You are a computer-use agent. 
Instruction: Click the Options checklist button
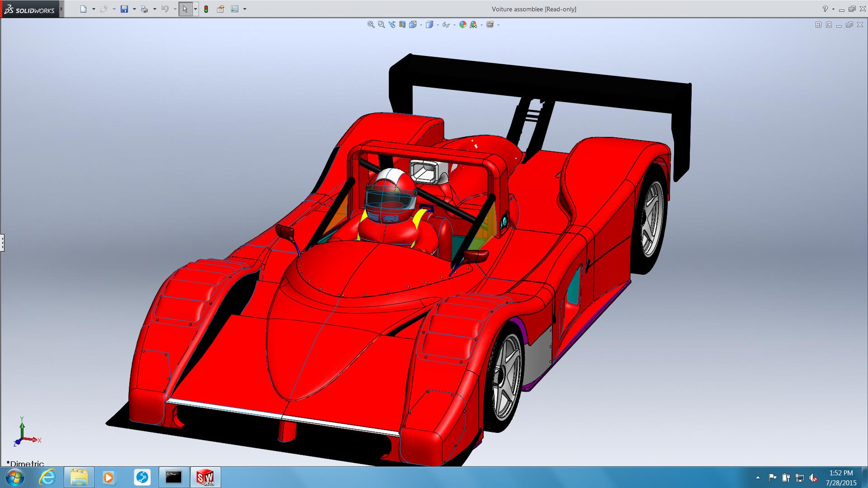(x=235, y=9)
